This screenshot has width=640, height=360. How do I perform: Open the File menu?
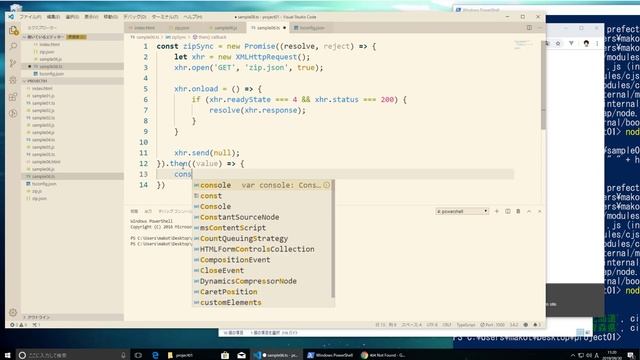[x=30, y=17]
